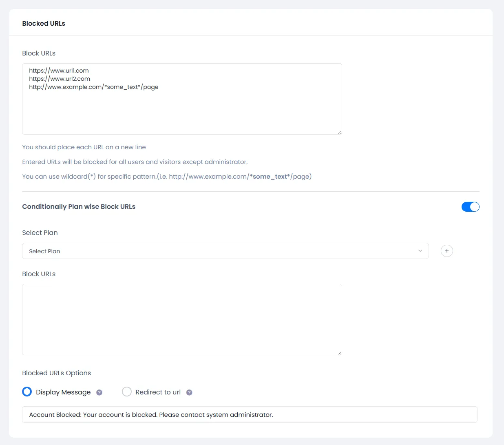Click the wildcard pattern hint text

pos(167,176)
